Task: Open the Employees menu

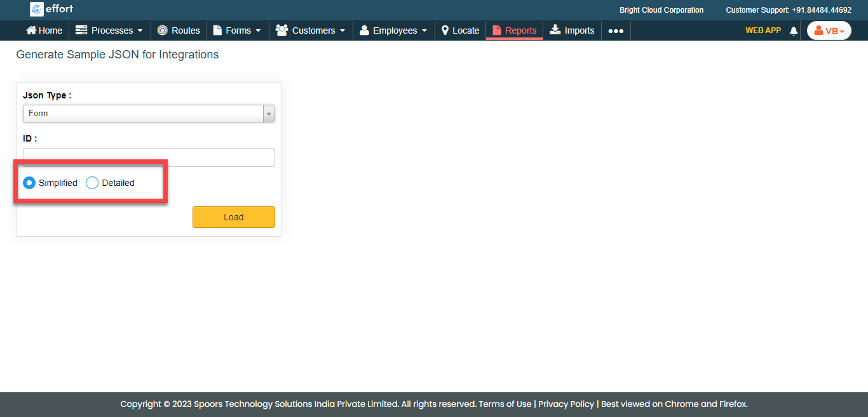Action: (x=393, y=30)
